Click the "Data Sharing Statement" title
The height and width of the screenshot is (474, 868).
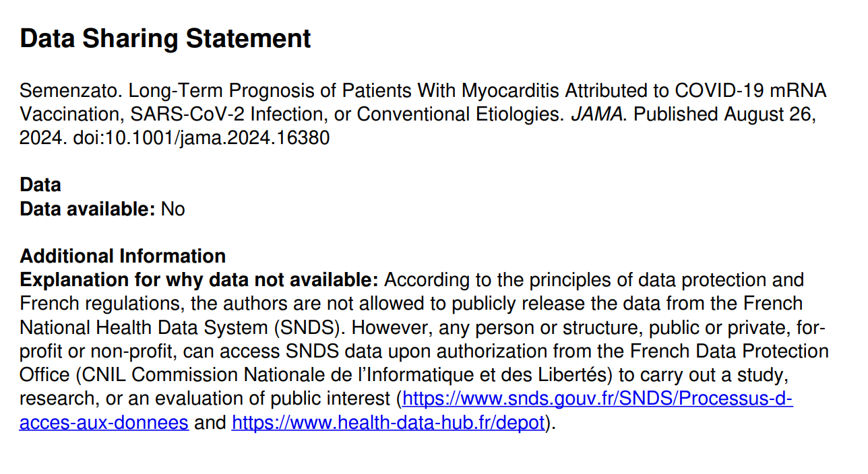165,39
